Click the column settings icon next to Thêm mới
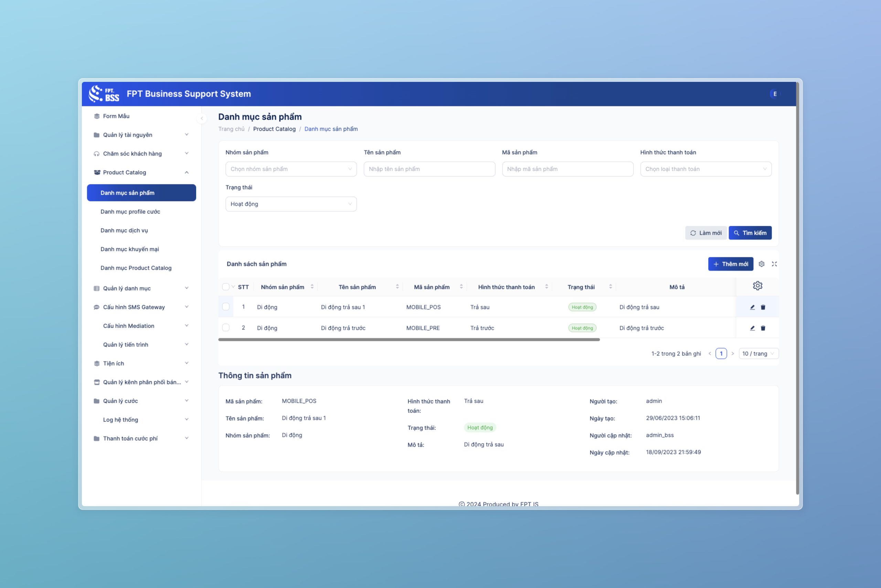The width and height of the screenshot is (881, 588). [x=760, y=264]
